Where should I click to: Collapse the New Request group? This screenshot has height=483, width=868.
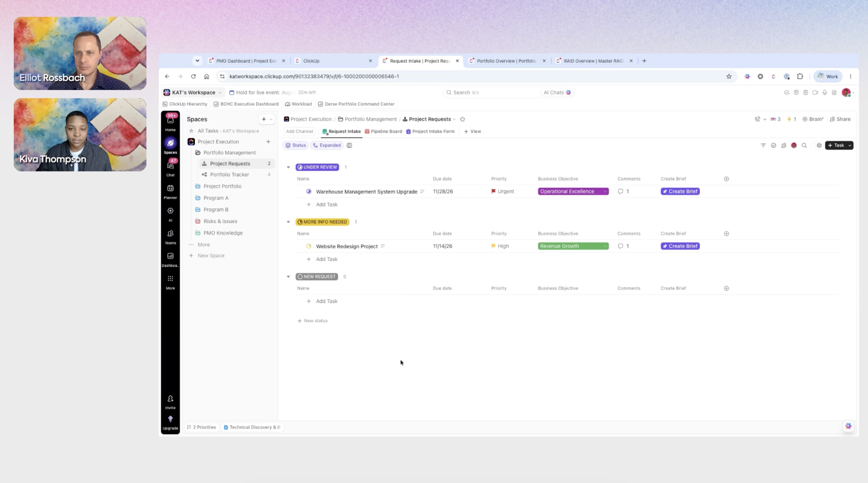tap(288, 277)
